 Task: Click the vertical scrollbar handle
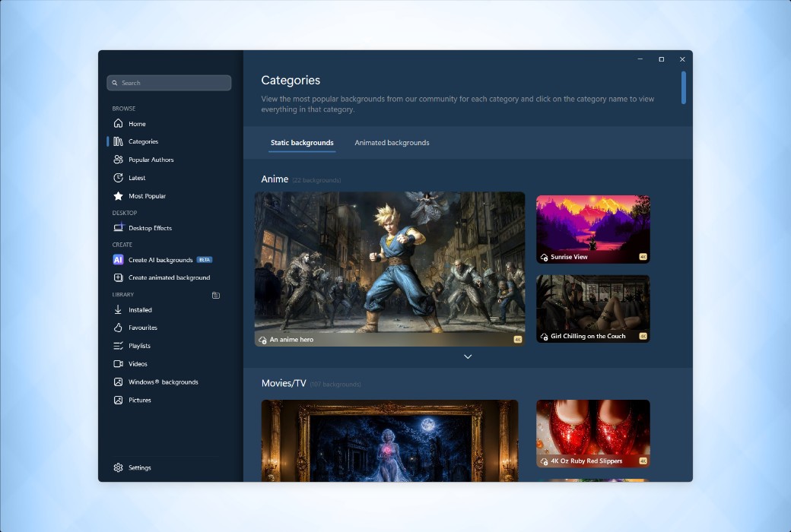[684, 87]
